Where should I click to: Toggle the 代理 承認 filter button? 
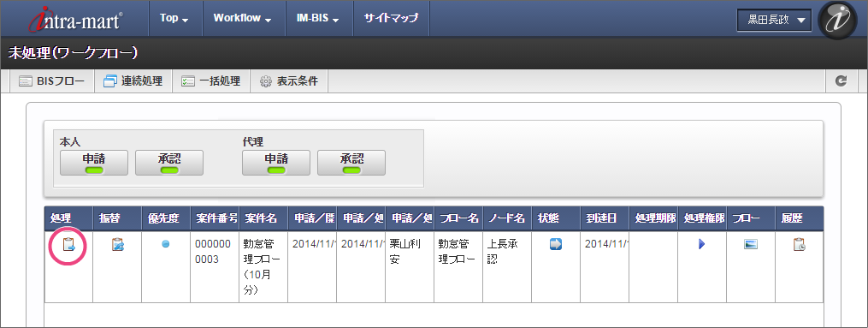(x=351, y=163)
